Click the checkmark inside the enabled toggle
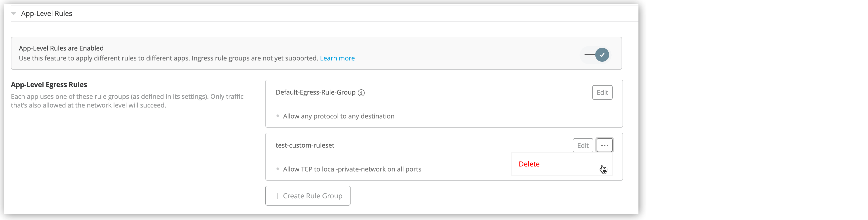The width and height of the screenshot is (868, 220). [602, 55]
